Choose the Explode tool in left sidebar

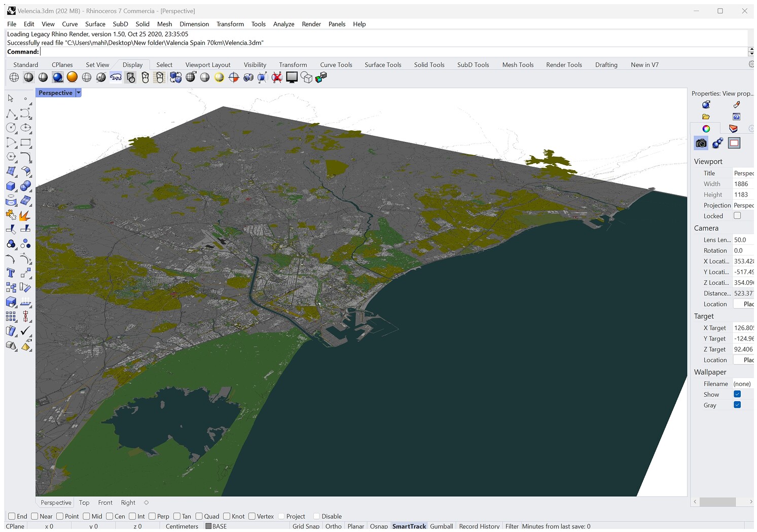(24, 216)
